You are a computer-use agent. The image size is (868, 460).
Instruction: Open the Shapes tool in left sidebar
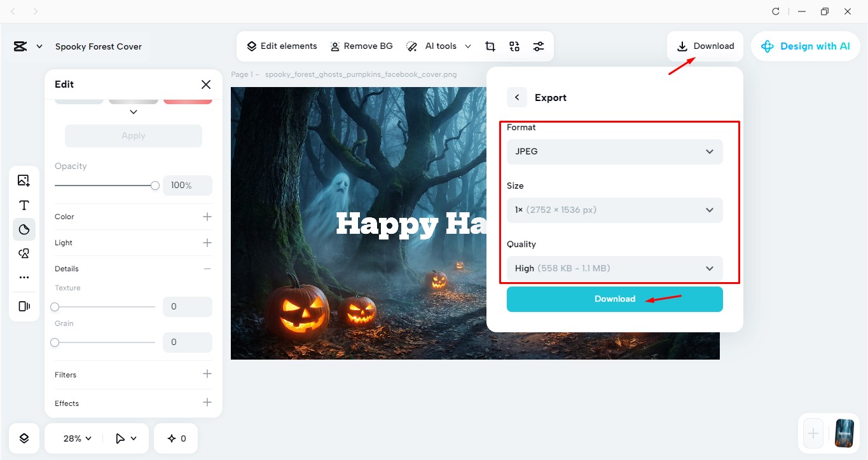coord(24,229)
